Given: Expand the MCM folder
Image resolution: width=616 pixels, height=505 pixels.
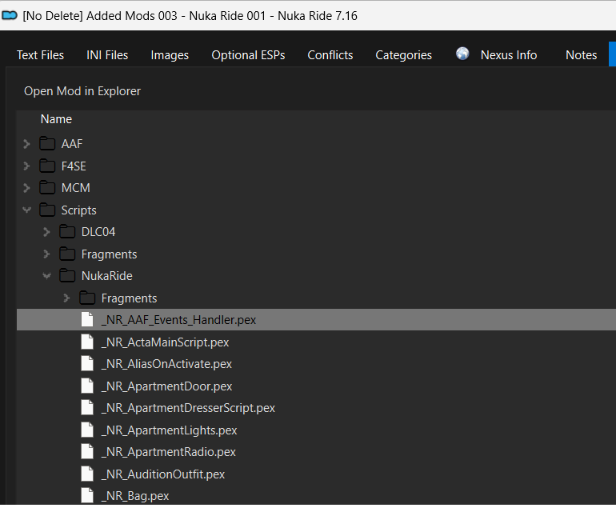Looking at the screenshot, I should [26, 188].
